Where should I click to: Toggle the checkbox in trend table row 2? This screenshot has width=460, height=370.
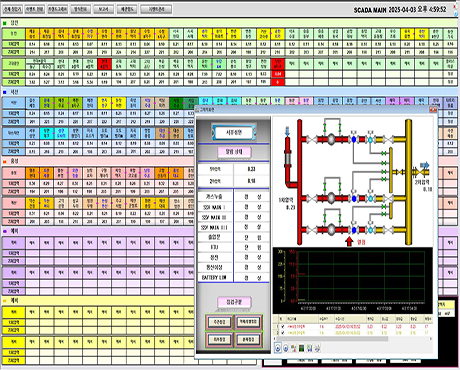pyautogui.click(x=283, y=333)
